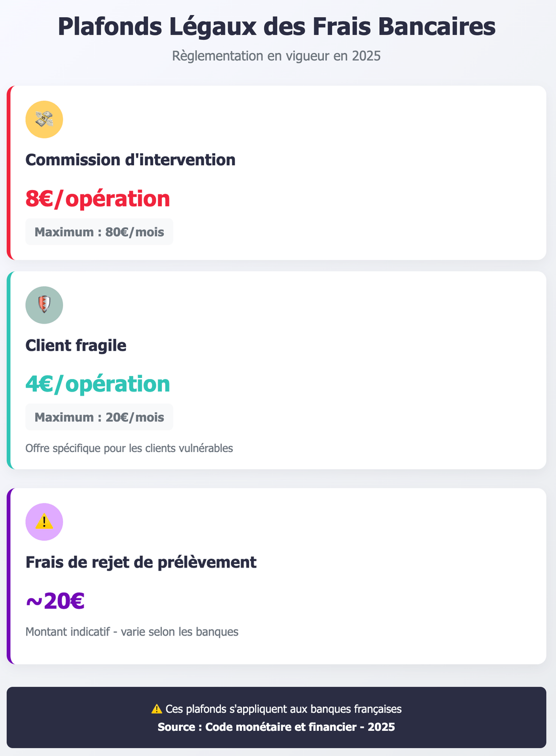Click the Montant indicatif note text
Screen dimensions: 556x756
[x=132, y=632]
